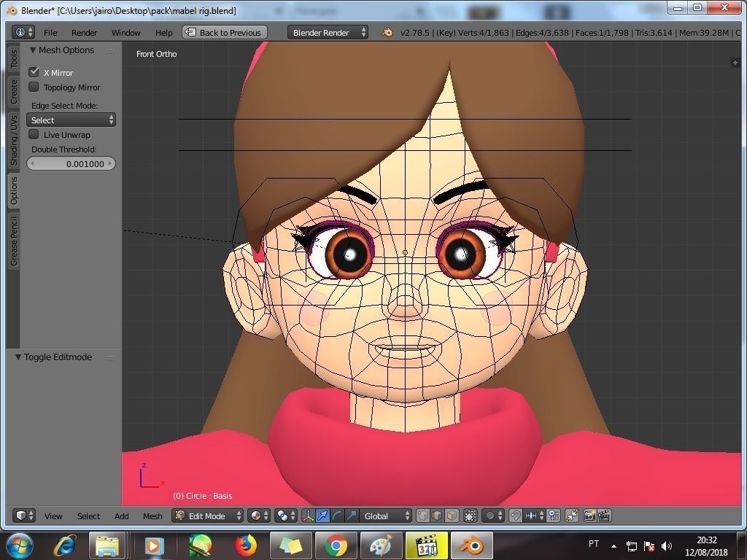Collapse the Toggle Editmode panel

coord(18,357)
